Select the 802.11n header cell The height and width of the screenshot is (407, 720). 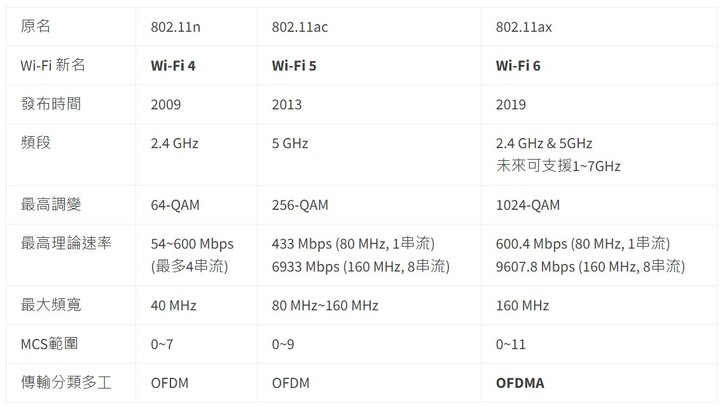coord(196,27)
